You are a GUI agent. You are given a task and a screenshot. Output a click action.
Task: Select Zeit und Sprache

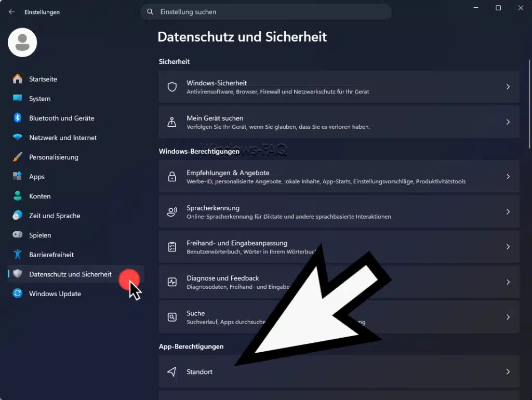coord(76,216)
